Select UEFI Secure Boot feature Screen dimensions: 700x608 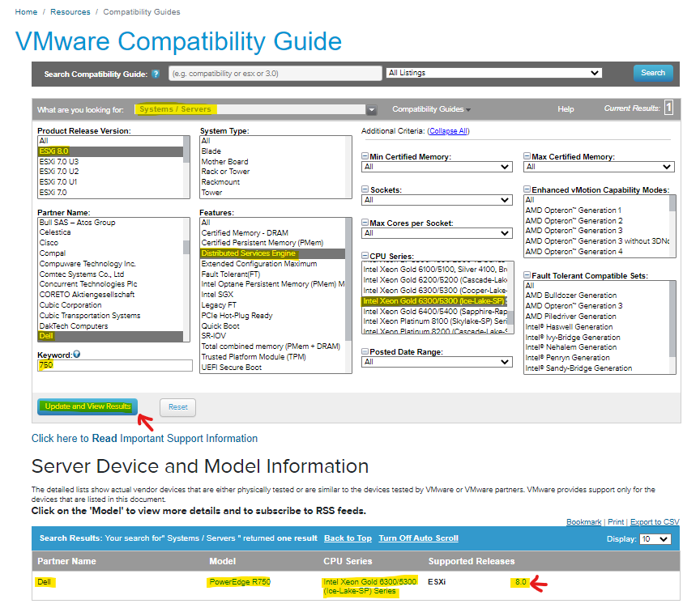pyautogui.click(x=273, y=368)
